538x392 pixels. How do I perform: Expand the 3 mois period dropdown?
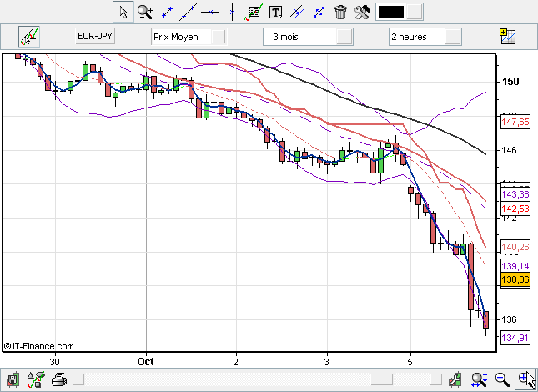tap(307, 37)
